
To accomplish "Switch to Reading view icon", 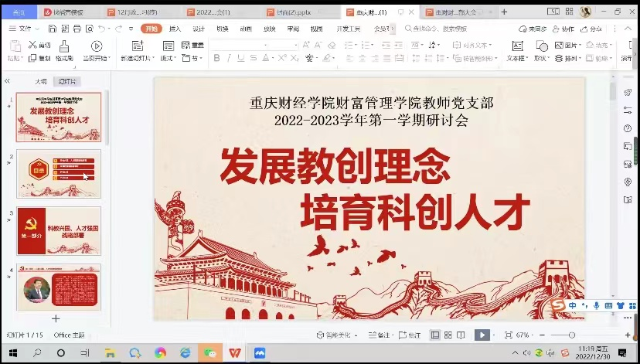I will point(461,335).
